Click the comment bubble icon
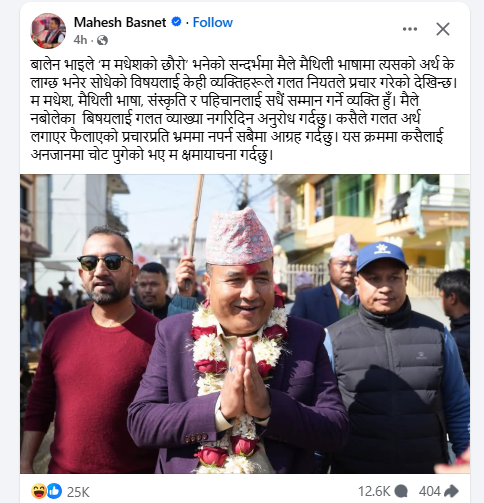This screenshot has height=503, width=484. tap(401, 491)
